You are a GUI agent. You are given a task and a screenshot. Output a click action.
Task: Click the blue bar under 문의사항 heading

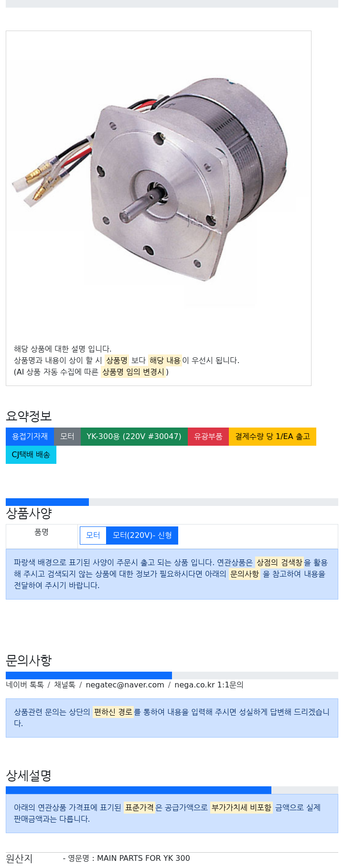pyautogui.click(x=89, y=675)
